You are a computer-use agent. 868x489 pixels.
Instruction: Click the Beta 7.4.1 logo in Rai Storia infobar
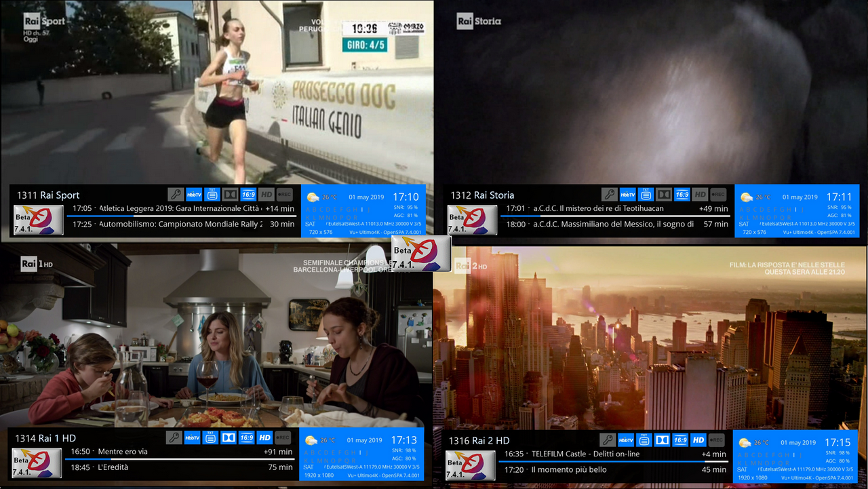472,220
